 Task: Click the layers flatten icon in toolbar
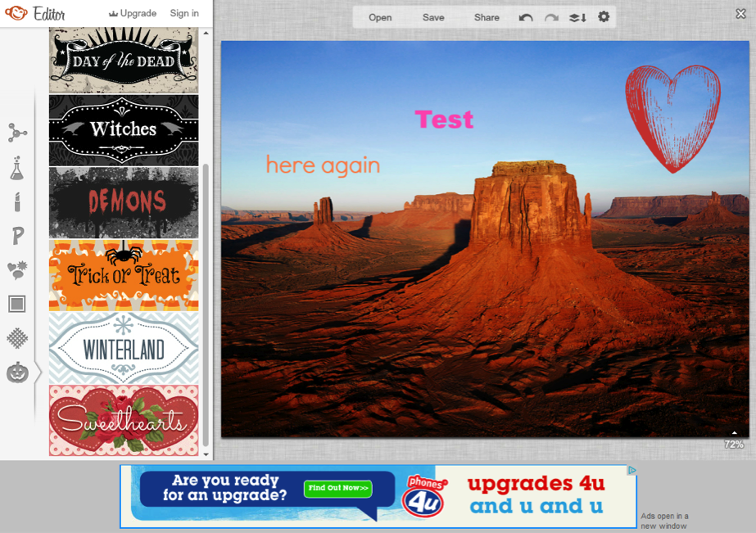click(x=577, y=17)
